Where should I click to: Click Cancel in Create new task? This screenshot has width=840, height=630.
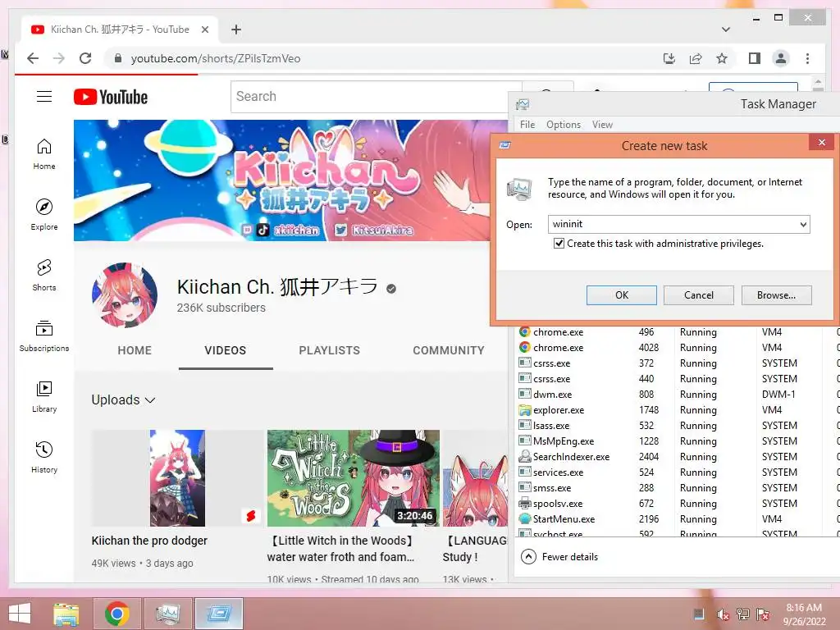point(699,295)
